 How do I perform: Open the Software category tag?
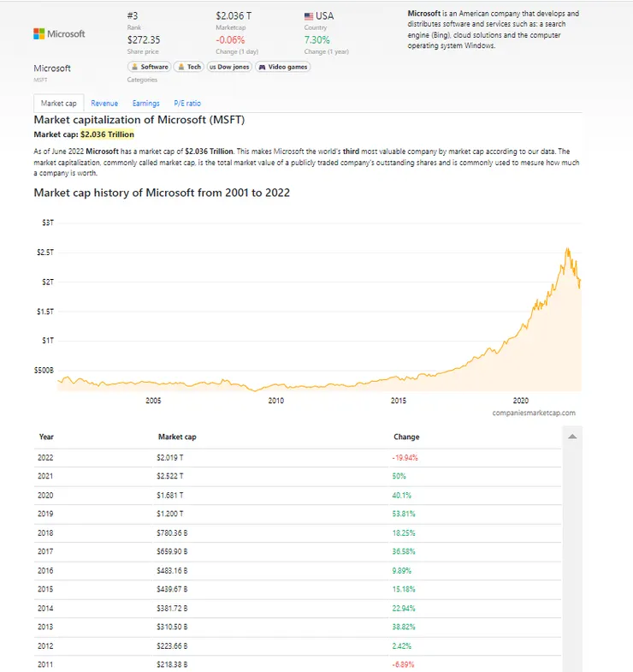coord(149,67)
